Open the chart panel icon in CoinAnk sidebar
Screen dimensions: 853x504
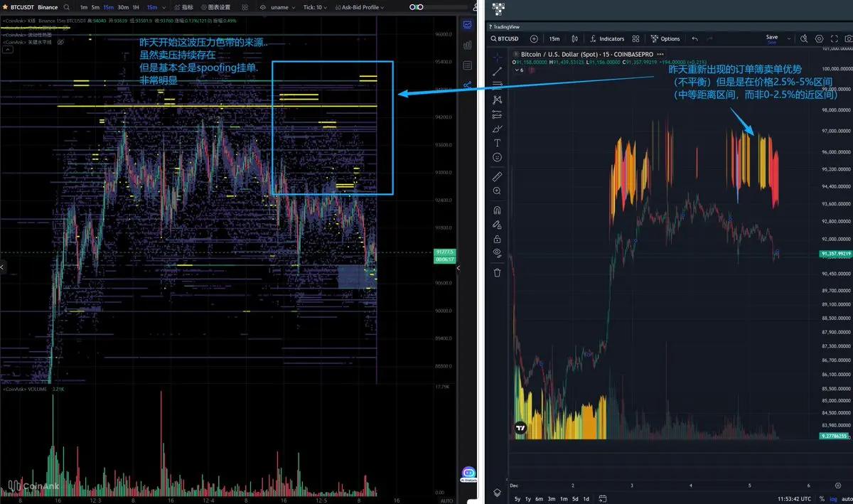(468, 25)
